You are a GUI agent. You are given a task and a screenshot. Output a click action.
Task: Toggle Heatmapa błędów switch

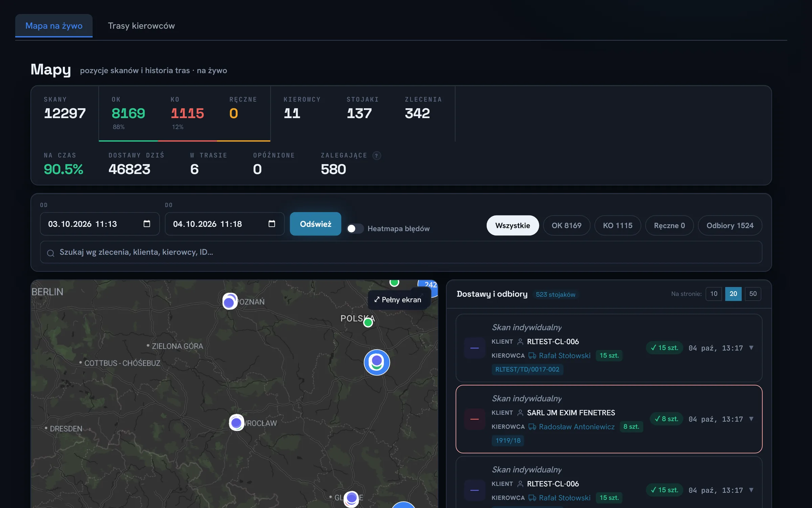point(355,229)
